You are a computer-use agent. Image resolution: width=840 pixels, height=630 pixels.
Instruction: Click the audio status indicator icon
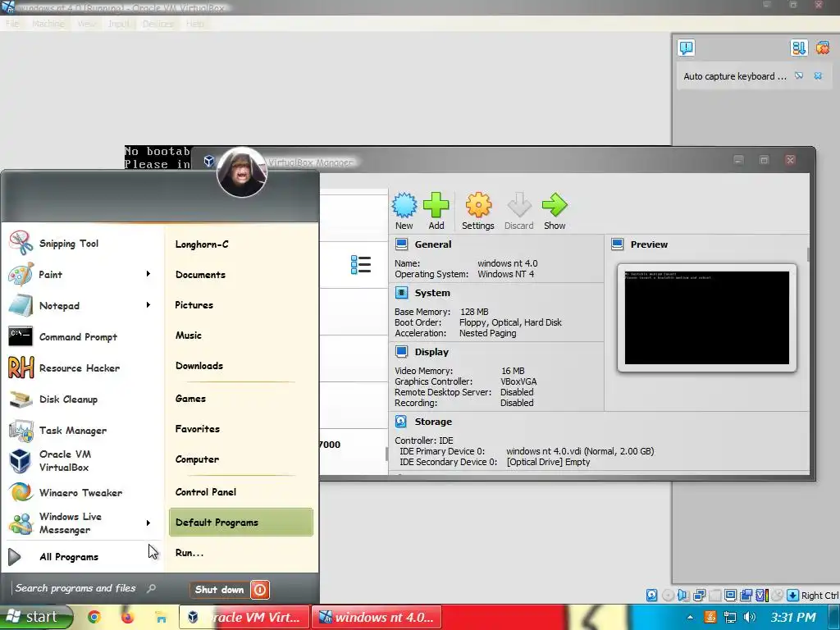(x=683, y=596)
